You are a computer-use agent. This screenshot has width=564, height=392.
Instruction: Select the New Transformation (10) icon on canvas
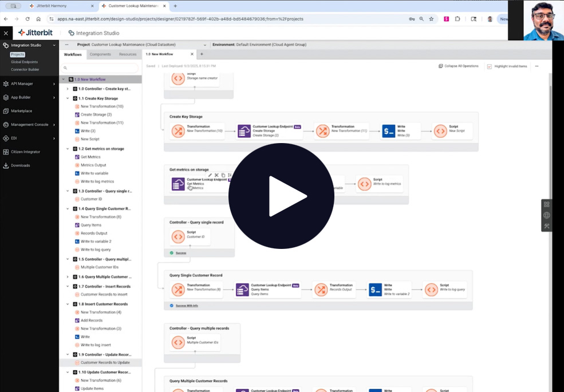pyautogui.click(x=178, y=131)
